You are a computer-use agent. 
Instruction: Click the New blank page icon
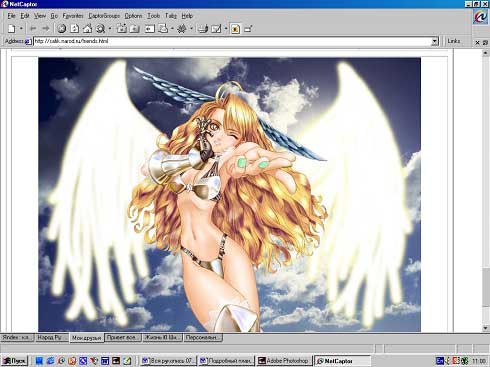coord(12,29)
